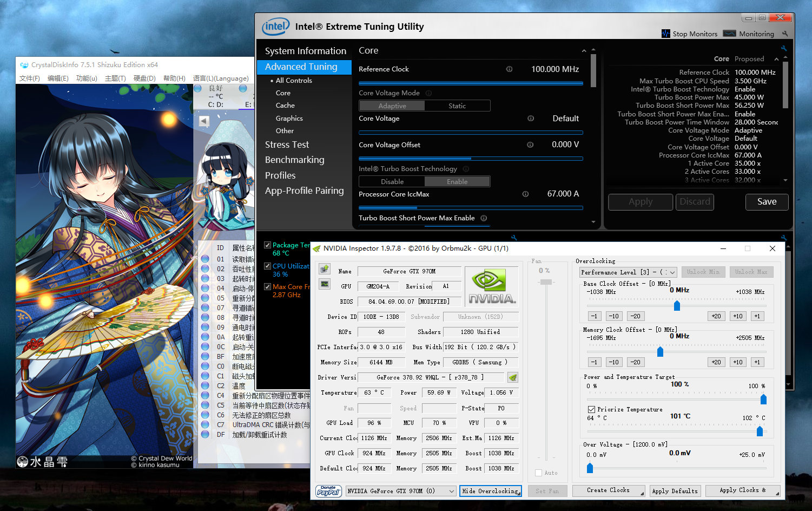Open the sensor monitoring graph icon in NVIDIA Inspector
This screenshot has width=812, height=511.
[x=325, y=284]
